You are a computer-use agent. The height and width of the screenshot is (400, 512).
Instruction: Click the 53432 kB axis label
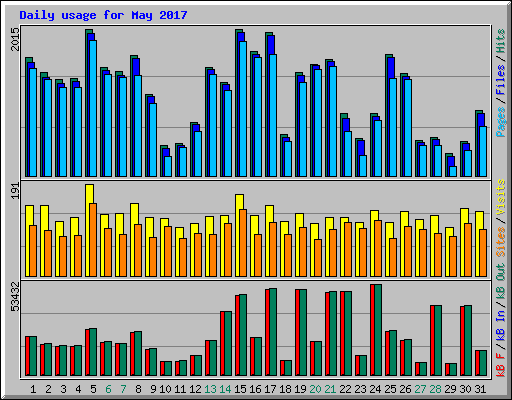tap(15, 296)
